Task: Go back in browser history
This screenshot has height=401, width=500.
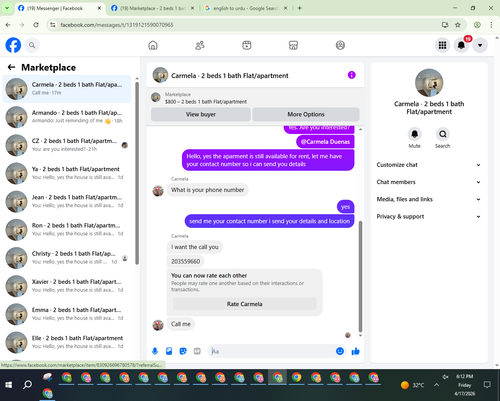Action: click(8, 25)
